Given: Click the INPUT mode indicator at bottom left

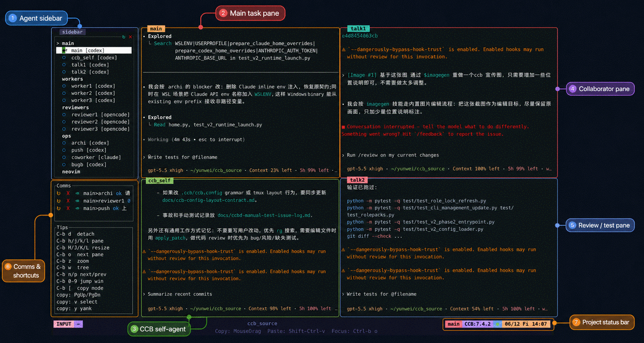Looking at the screenshot, I should [64, 324].
